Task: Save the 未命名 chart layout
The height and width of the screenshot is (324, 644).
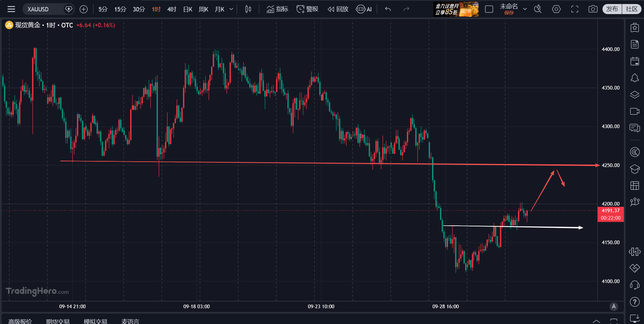Action: click(x=509, y=13)
